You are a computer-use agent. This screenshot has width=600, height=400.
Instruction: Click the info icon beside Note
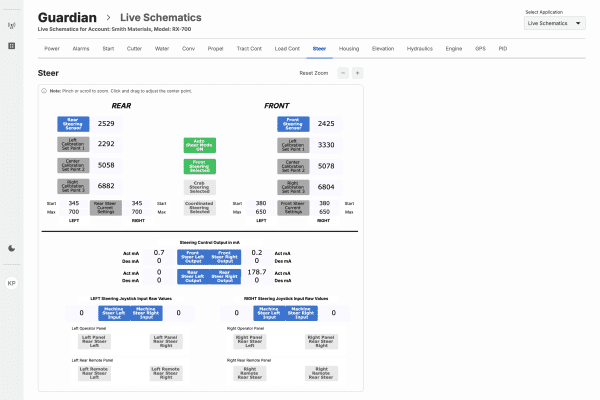point(44,91)
